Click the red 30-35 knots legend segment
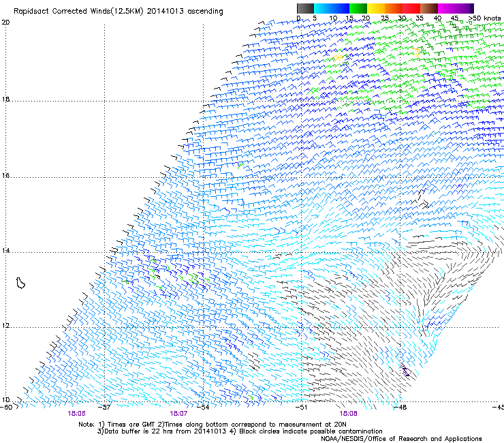 pos(411,8)
